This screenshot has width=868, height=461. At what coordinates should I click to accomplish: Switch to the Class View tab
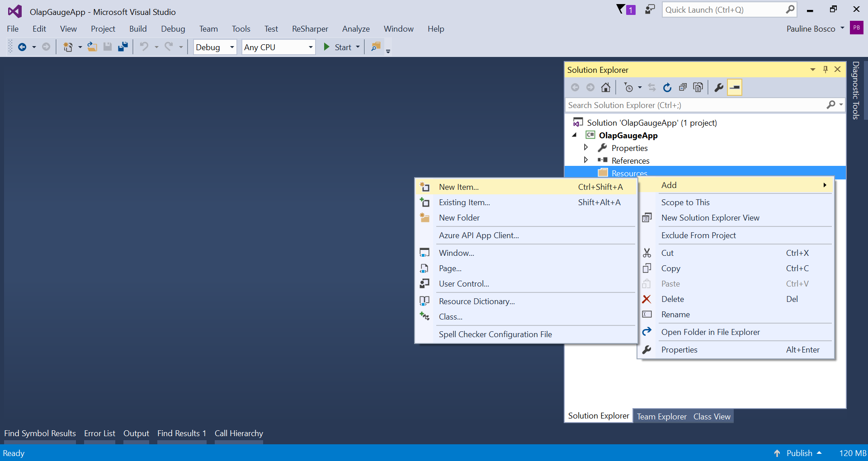712,416
